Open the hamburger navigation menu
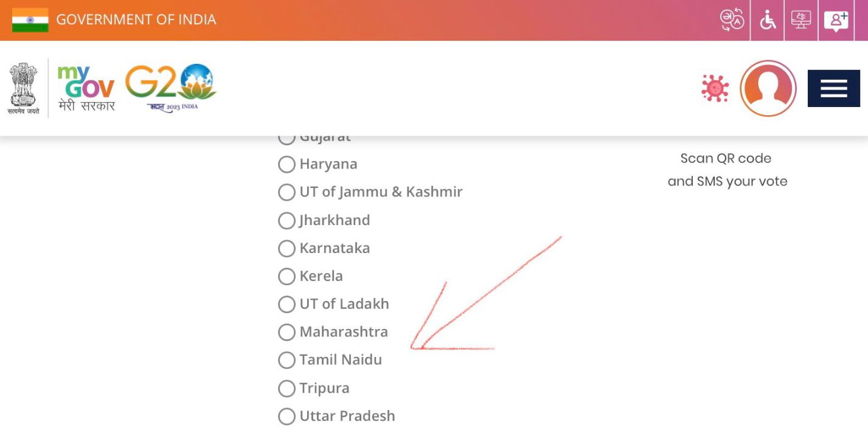 (833, 88)
